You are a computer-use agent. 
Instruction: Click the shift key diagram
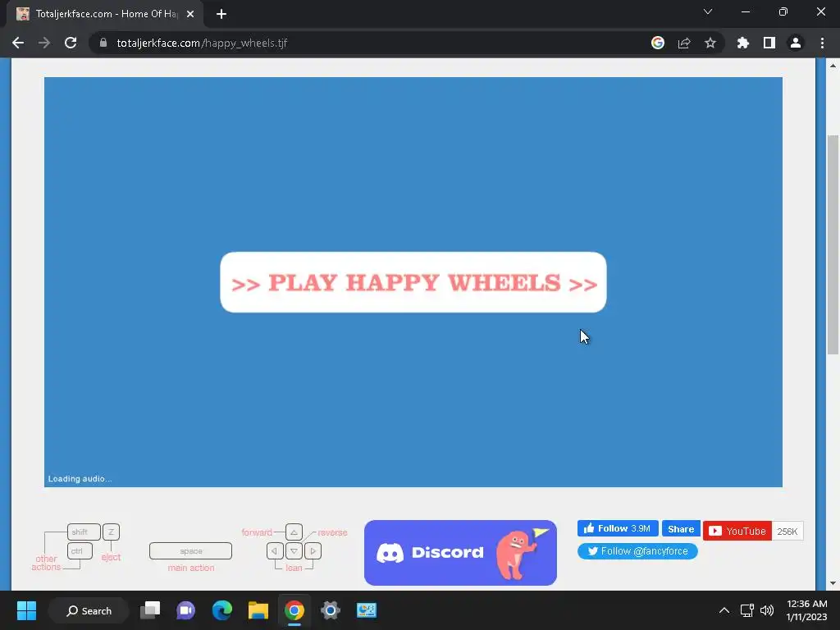pos(84,532)
